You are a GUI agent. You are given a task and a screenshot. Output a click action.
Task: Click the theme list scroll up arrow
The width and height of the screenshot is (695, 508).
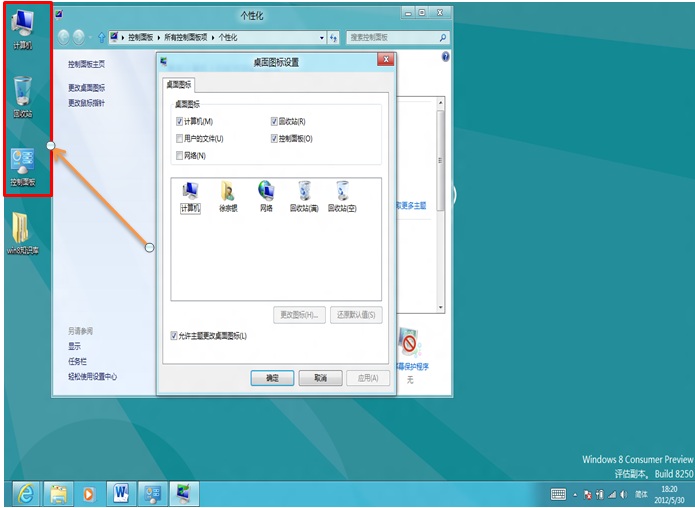pyautogui.click(x=440, y=103)
